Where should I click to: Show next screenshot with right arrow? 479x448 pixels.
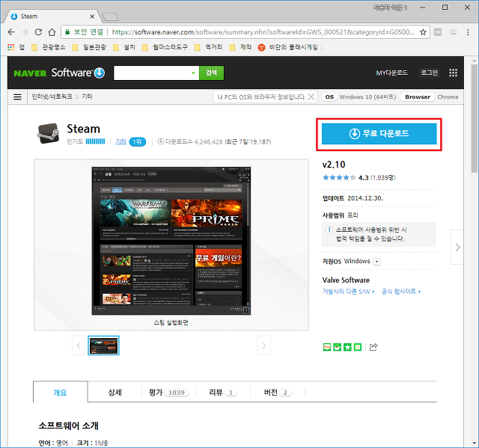tap(264, 346)
